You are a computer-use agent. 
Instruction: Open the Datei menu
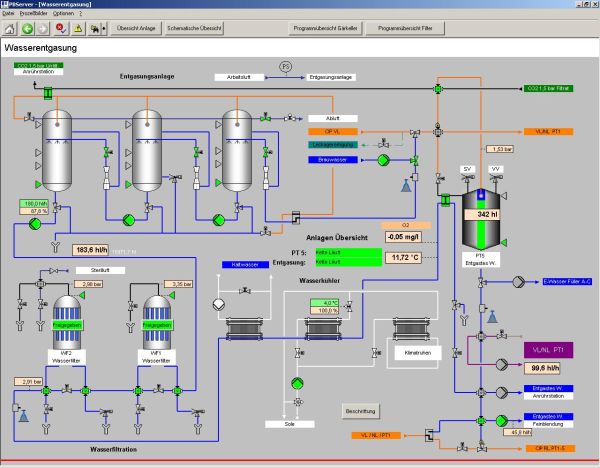pyautogui.click(x=8, y=13)
